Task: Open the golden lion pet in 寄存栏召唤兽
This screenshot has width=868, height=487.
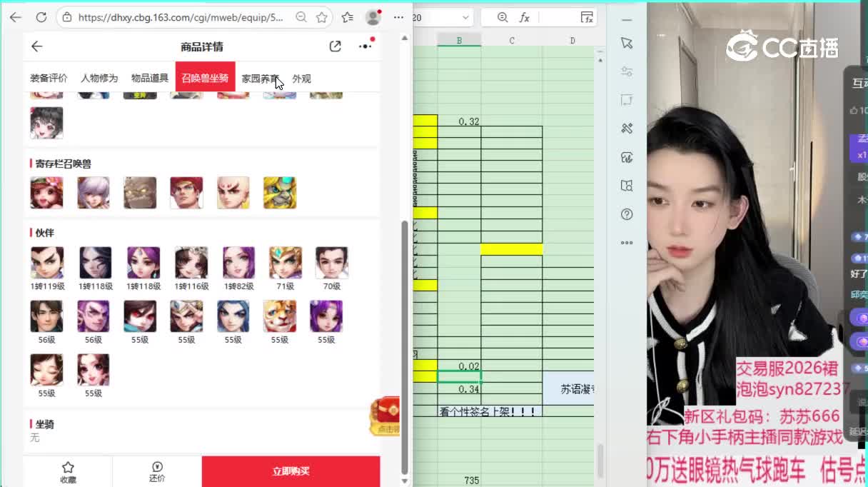Action: pos(280,193)
